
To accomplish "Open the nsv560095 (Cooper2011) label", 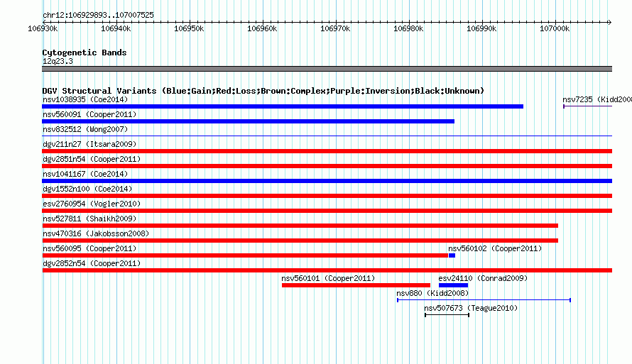I will point(89,248).
